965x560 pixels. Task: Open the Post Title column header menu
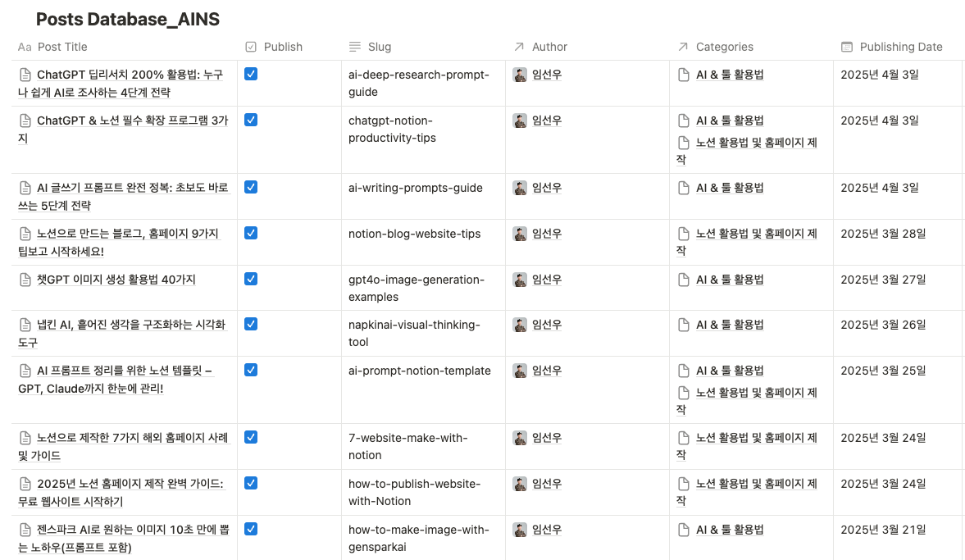(62, 47)
